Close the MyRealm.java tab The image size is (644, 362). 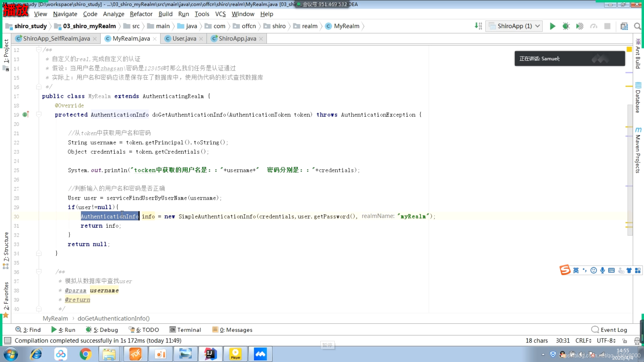(x=155, y=39)
